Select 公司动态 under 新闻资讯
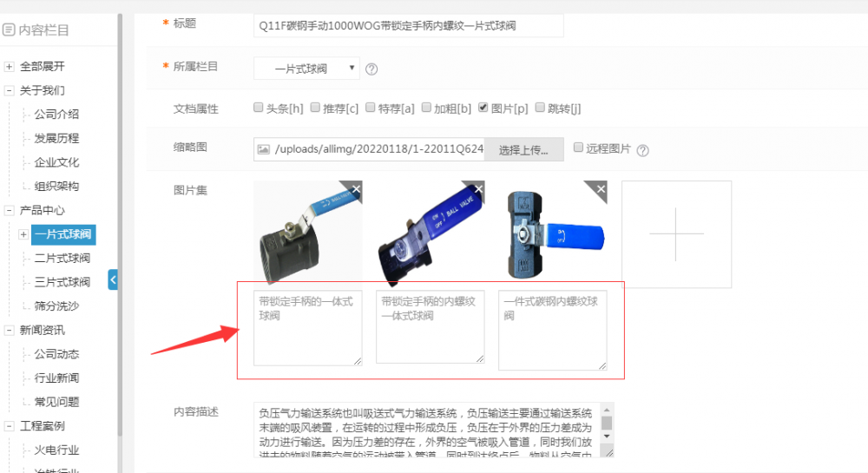 point(56,354)
